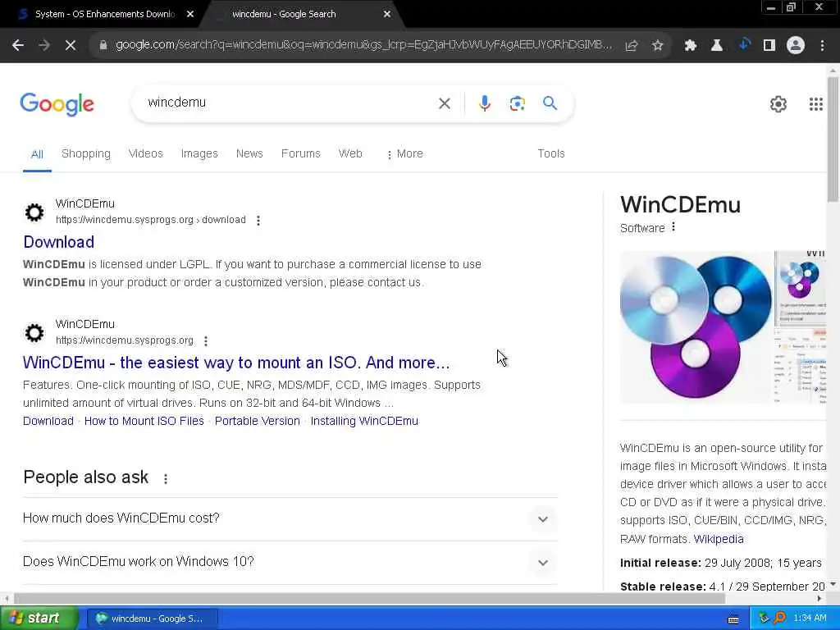Viewport: 840px width, 630px height.
Task: Click the Google logo
Action: click(57, 104)
